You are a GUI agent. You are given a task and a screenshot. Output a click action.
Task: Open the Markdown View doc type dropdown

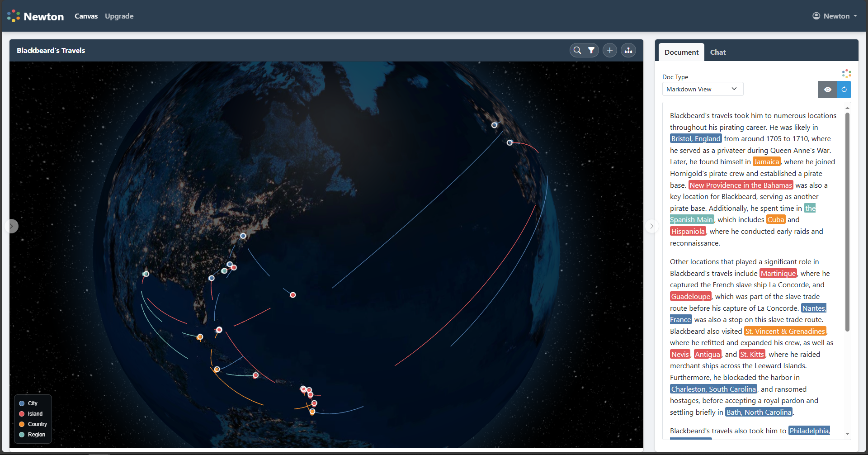coord(702,89)
